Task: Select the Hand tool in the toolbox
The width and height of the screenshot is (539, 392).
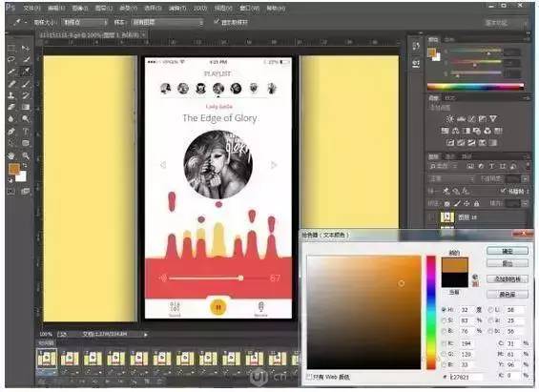Action: point(11,155)
